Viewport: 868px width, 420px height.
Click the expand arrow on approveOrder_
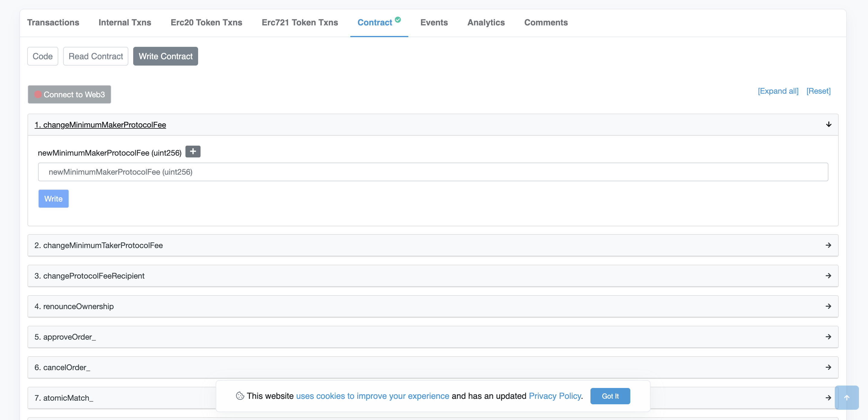(x=828, y=337)
